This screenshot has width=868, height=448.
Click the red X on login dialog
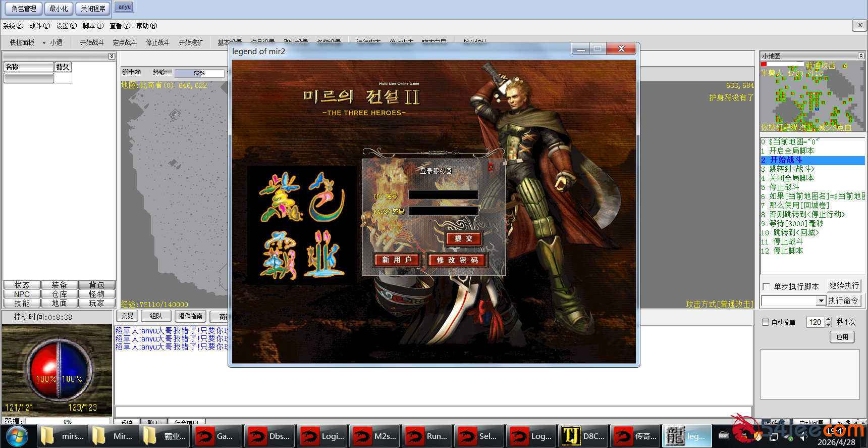[491, 167]
